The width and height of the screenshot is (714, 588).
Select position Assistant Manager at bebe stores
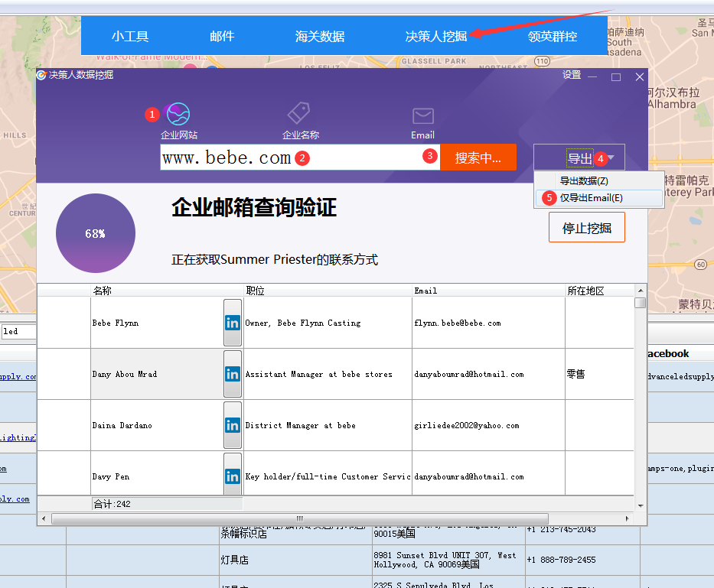coord(328,374)
